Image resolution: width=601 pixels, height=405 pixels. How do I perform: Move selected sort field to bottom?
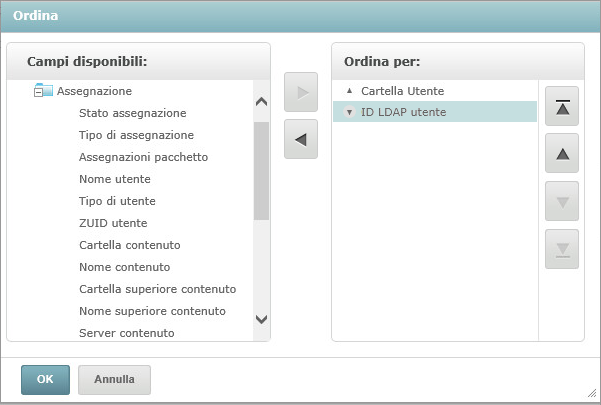pyautogui.click(x=562, y=248)
